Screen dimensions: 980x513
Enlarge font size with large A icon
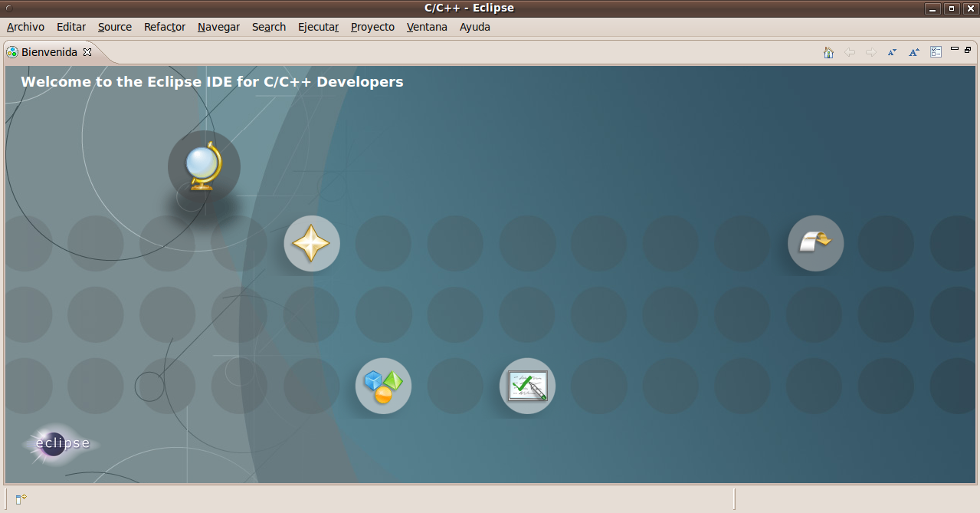(x=913, y=52)
